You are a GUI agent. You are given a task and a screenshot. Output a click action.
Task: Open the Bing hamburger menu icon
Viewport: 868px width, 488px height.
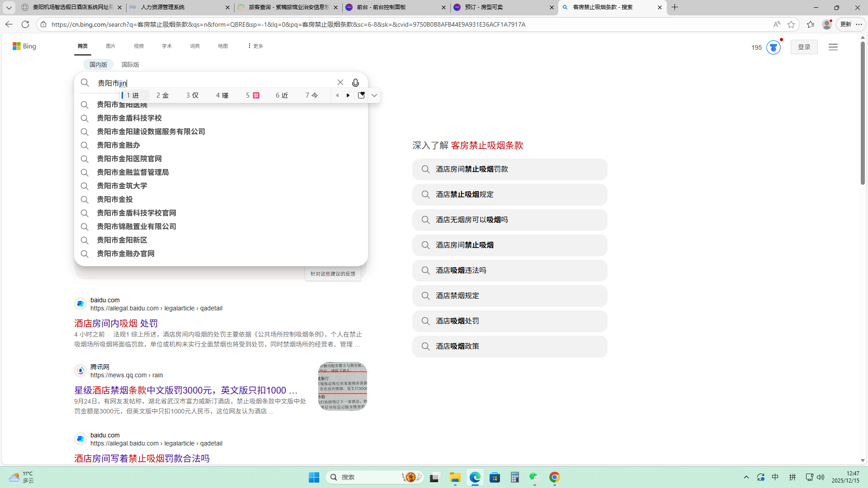[x=833, y=47]
